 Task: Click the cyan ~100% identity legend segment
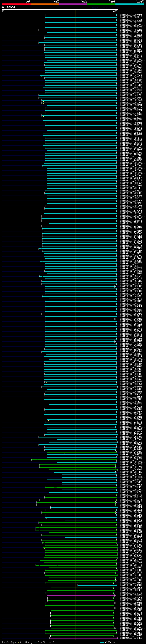(130, 4)
